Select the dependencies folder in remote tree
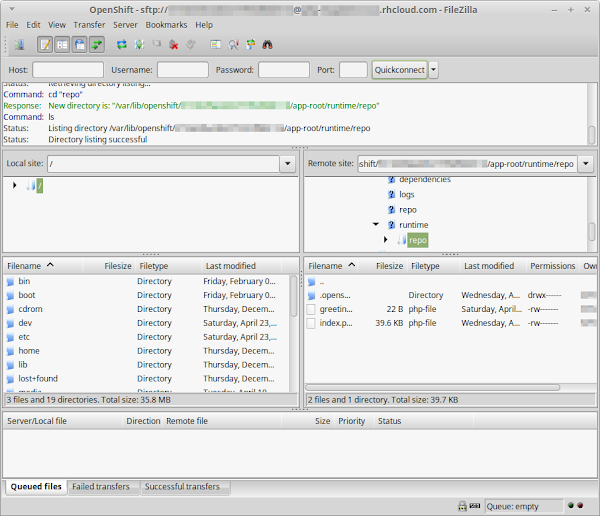This screenshot has width=600, height=516. coord(425,179)
